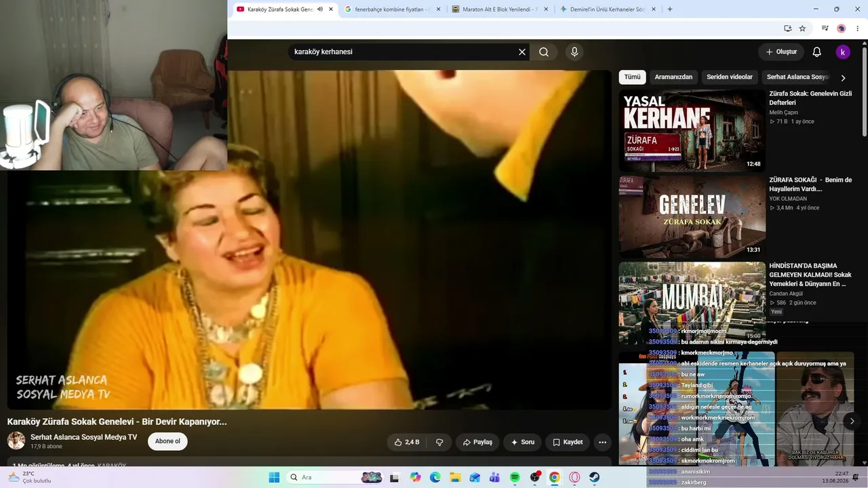This screenshot has width=868, height=488.
Task: Open Microsoft Teams from the taskbar
Action: 495,477
